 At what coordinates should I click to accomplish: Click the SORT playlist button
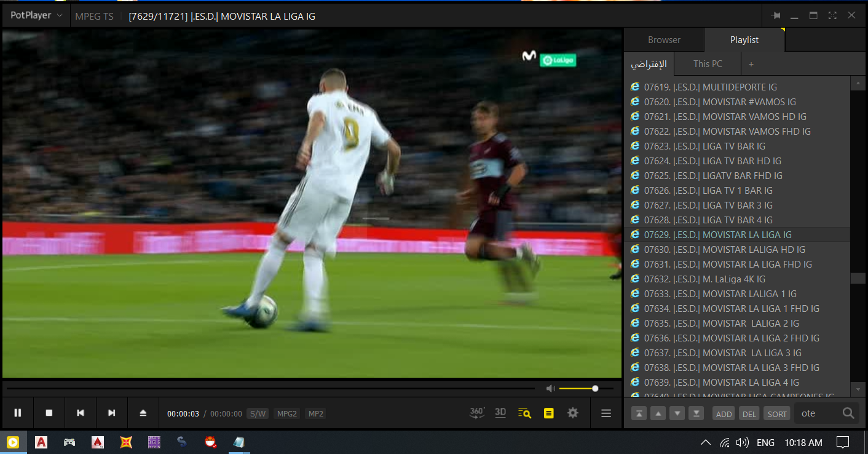(x=777, y=414)
